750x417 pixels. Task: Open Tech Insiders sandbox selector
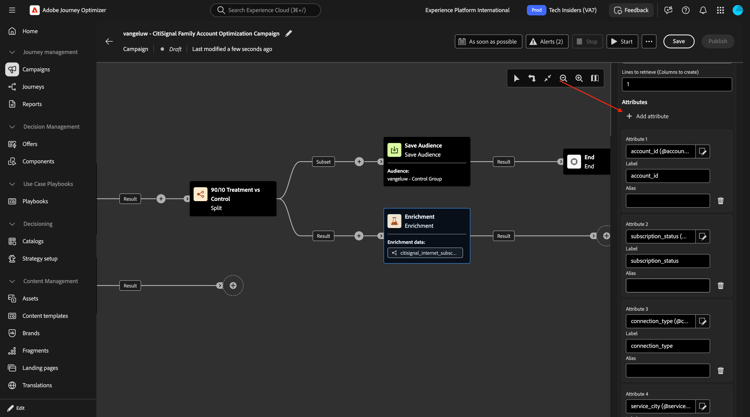(562, 10)
